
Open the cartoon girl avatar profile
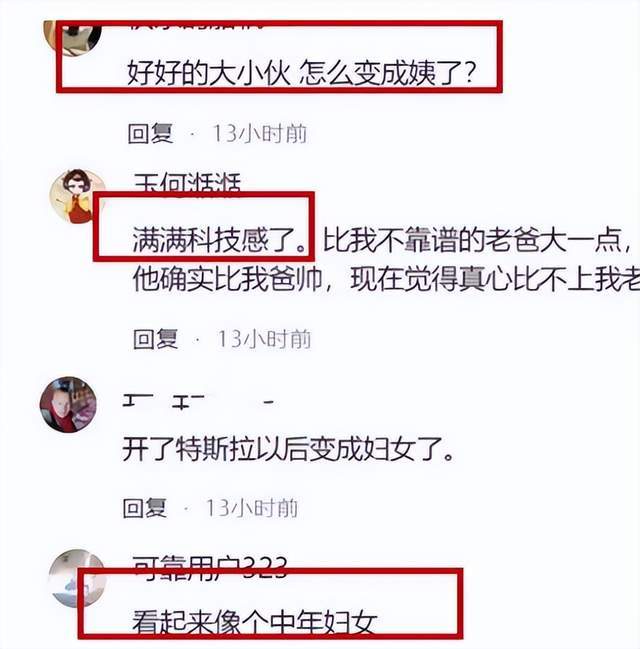77,196
